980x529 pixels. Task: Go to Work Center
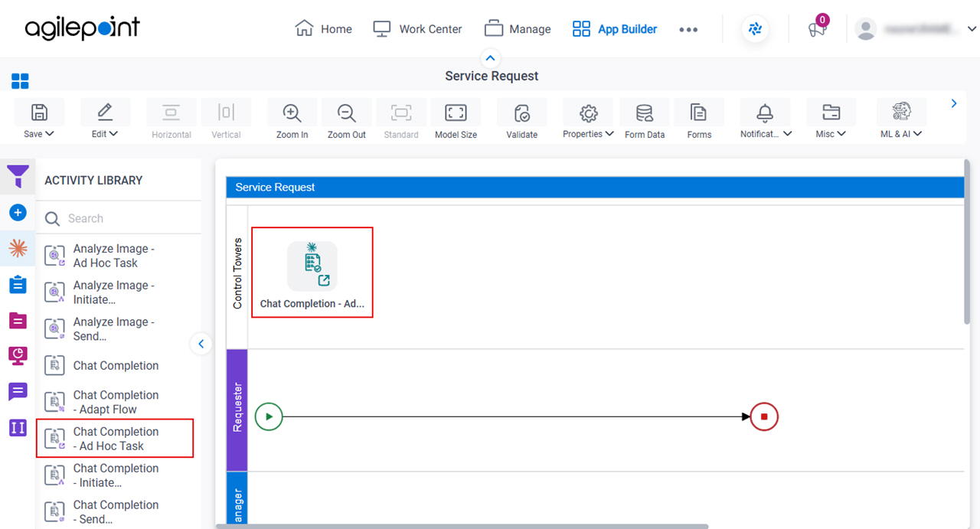point(417,29)
